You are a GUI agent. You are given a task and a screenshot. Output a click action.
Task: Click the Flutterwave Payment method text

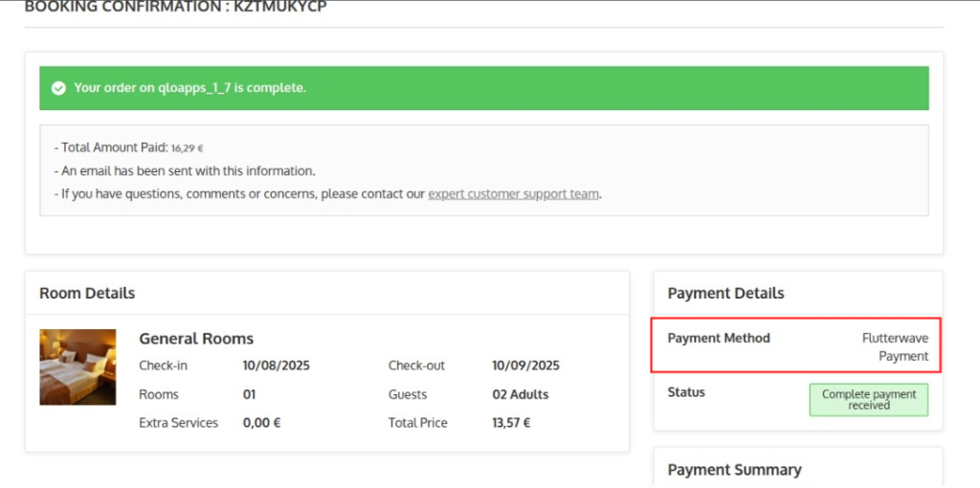(895, 346)
